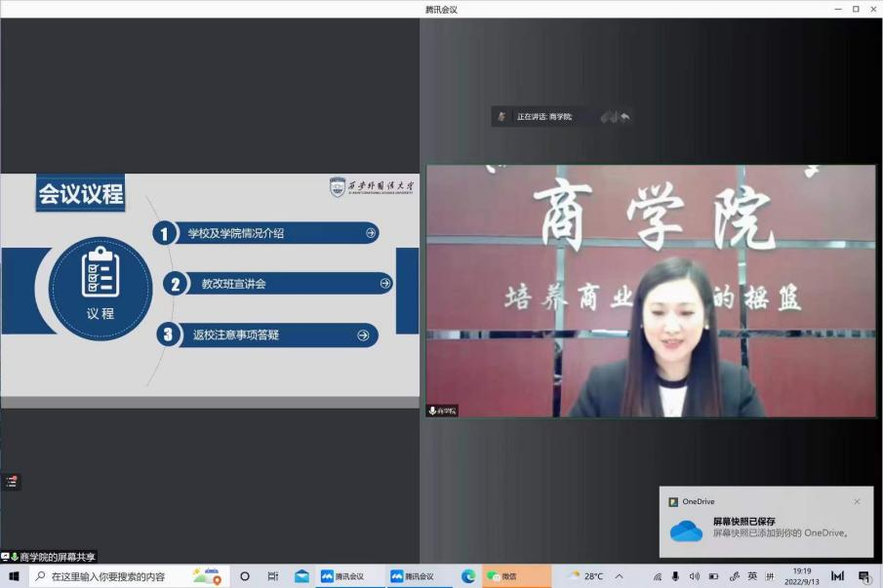The height and width of the screenshot is (588, 883).
Task: Click the reply arrow icon beside speaker indicator
Action: (x=625, y=117)
